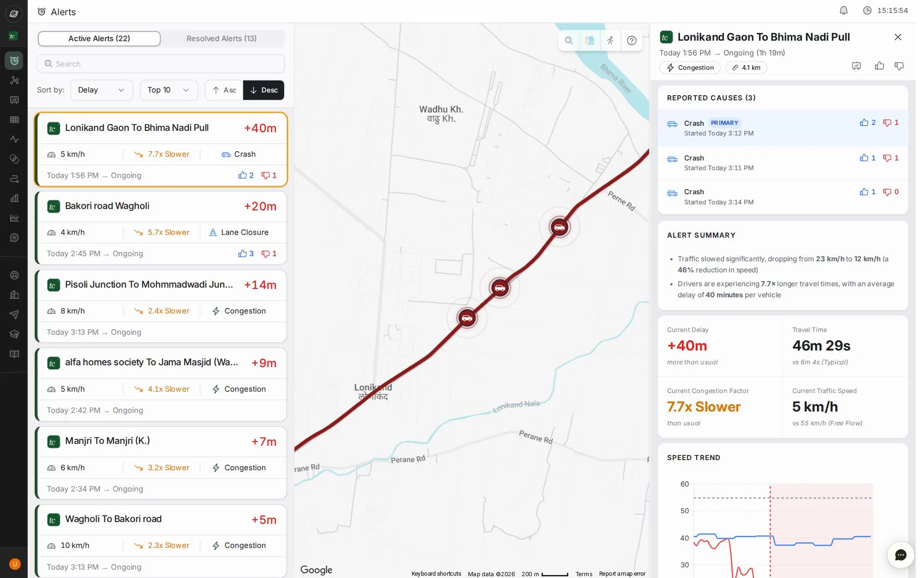Expand the Top 10 dropdown
Image resolution: width=924 pixels, height=578 pixels.
click(x=169, y=90)
